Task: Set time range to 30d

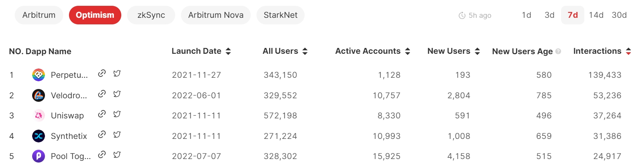Action: pos(619,15)
